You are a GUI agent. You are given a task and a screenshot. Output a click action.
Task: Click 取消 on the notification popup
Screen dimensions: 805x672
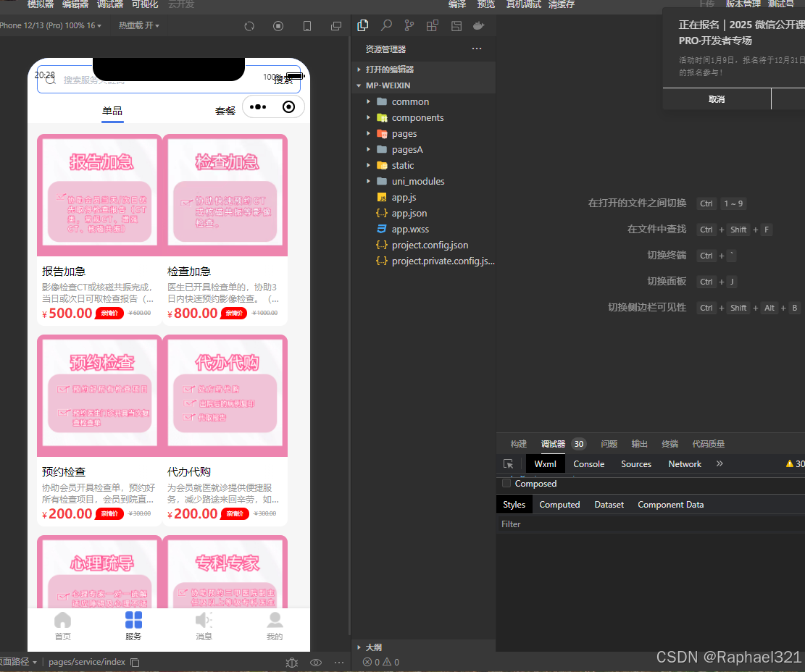click(717, 99)
